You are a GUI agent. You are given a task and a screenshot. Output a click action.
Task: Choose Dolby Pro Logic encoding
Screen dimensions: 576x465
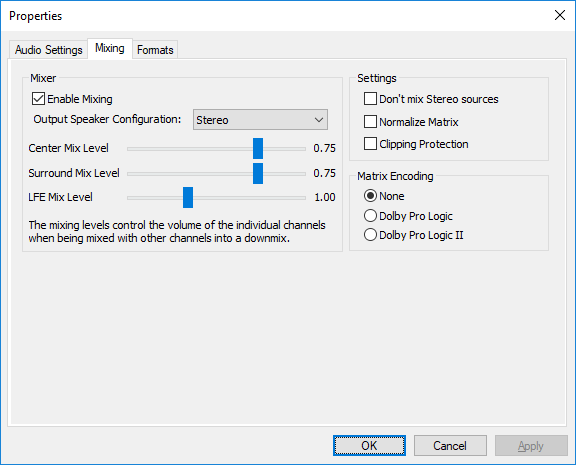point(370,216)
